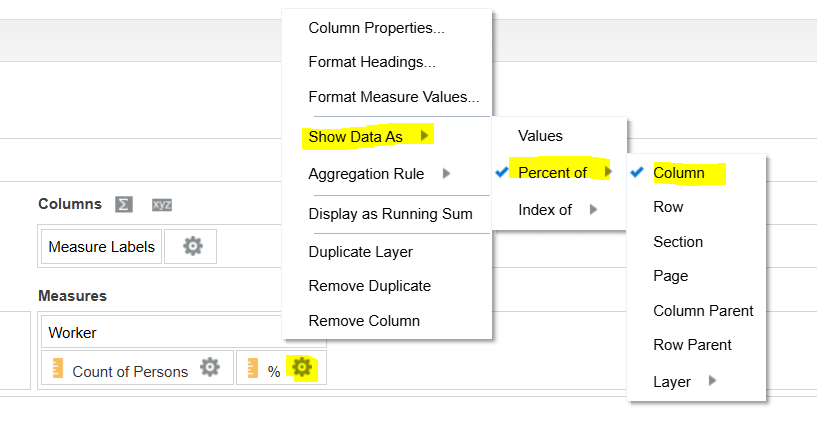Expand the Layer submenu arrow
The image size is (817, 422).
(712, 381)
